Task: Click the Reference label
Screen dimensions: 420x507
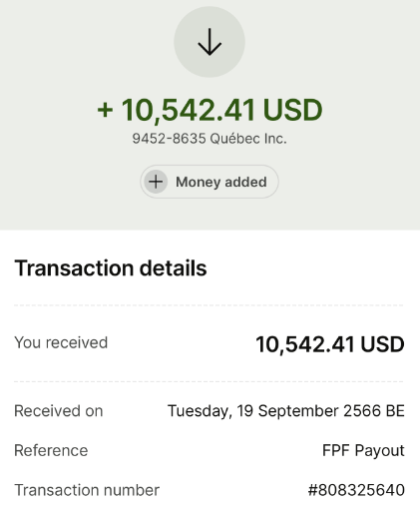Action: tap(51, 450)
